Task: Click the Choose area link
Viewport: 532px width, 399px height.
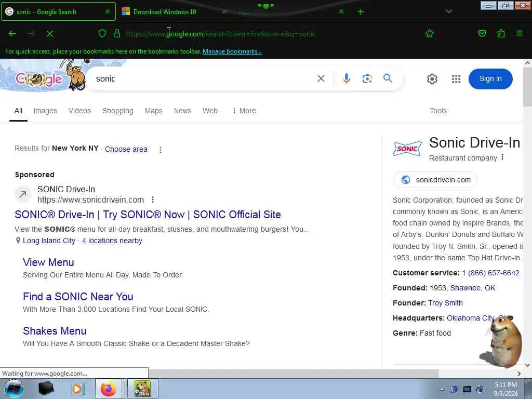Action: (126, 149)
